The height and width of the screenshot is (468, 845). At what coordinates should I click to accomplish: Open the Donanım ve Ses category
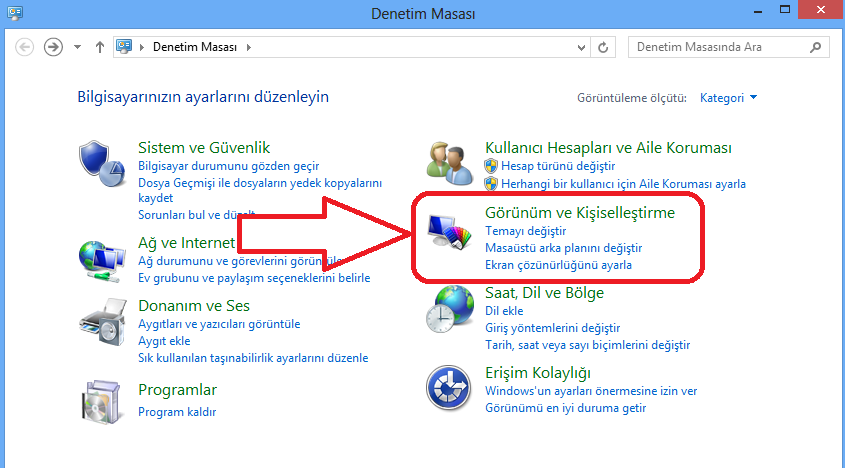click(194, 306)
